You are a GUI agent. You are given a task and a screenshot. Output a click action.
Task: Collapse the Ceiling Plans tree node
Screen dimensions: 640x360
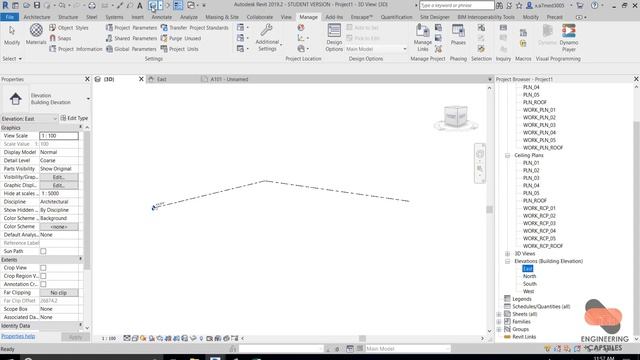pos(507,156)
